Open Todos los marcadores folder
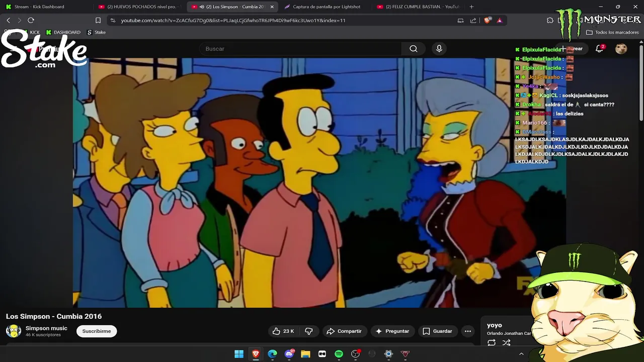The height and width of the screenshot is (362, 644). (x=612, y=32)
